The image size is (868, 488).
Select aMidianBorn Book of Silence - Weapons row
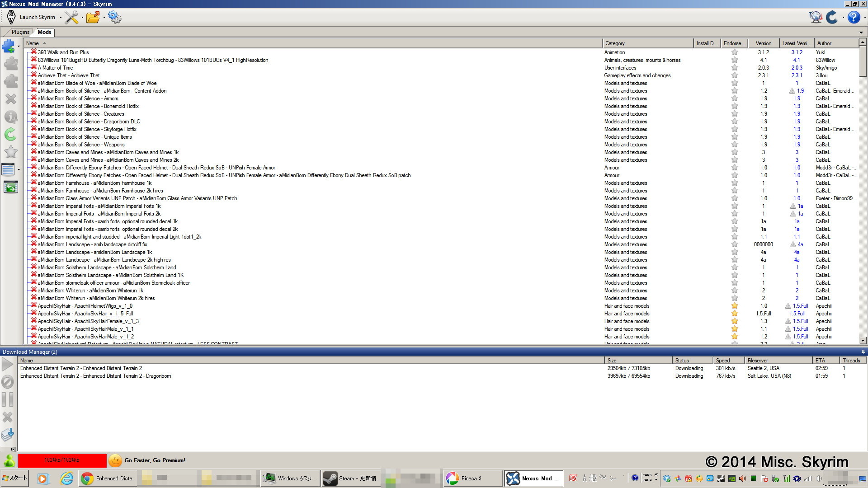click(442, 145)
